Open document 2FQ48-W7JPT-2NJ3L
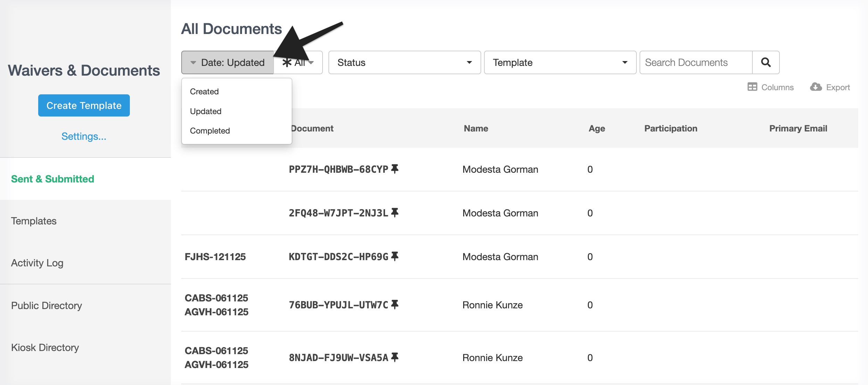This screenshot has height=385, width=868. (x=339, y=213)
